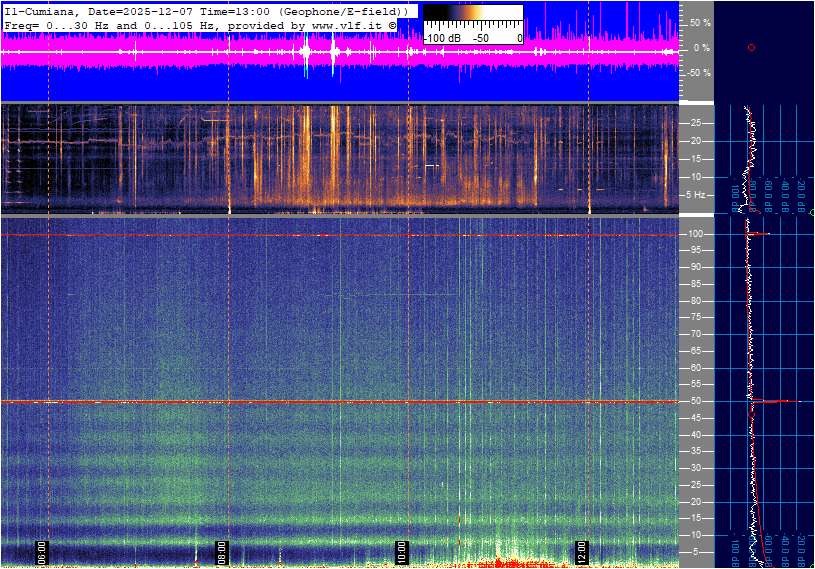Image resolution: width=815 pixels, height=569 pixels.
Task: Click the 20 Hz label on lower axis
Action: tap(694, 502)
